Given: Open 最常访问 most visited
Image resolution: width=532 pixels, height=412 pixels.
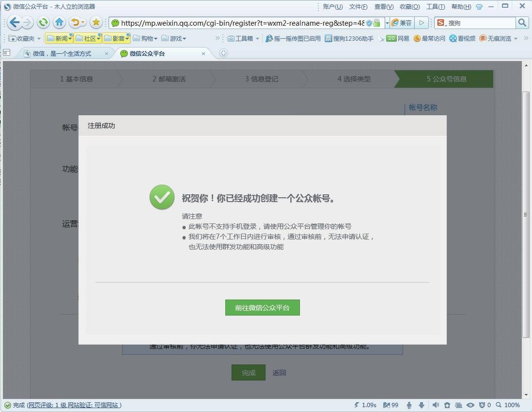Looking at the screenshot, I should [x=429, y=38].
